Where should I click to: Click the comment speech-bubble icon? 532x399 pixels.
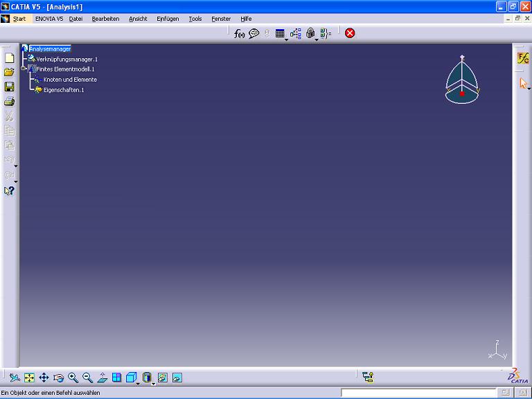click(254, 33)
